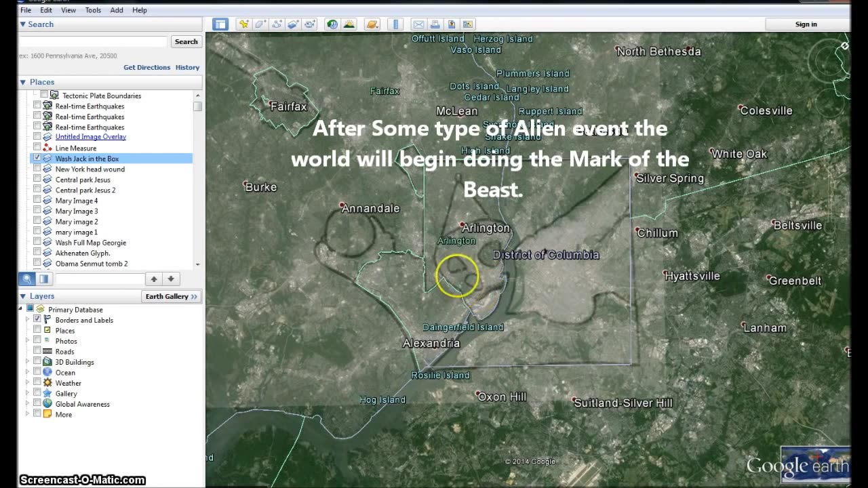Collapse the Primary Database tree node
Screen dimensions: 868x488
(20, 309)
